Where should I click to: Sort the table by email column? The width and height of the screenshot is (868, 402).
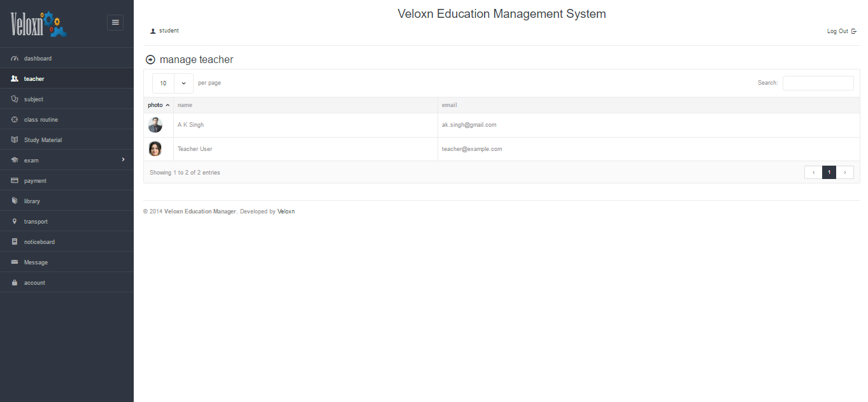(450, 105)
